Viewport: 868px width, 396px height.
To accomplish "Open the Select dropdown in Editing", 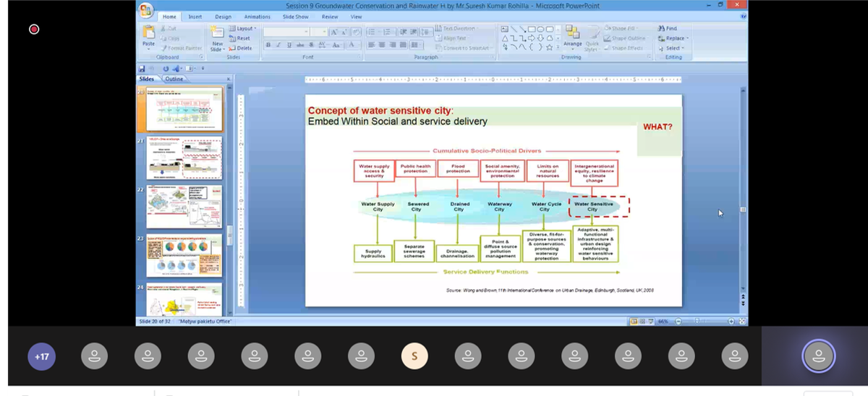I will click(671, 48).
